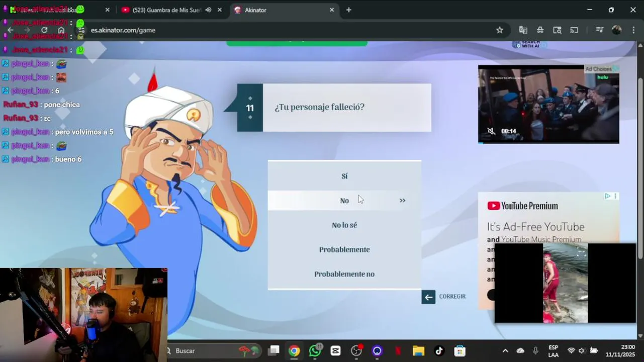This screenshot has height=362, width=644.
Task: Show hidden system tray icons
Action: (505, 351)
